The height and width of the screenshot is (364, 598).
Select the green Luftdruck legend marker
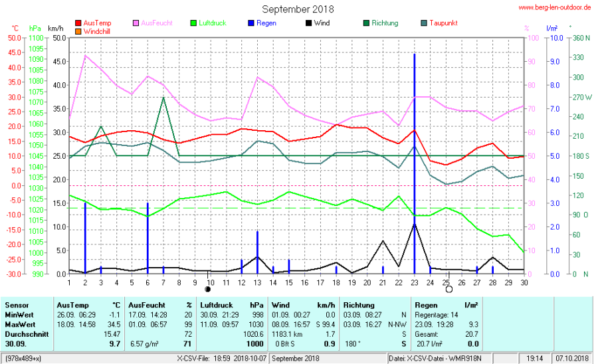(x=194, y=23)
